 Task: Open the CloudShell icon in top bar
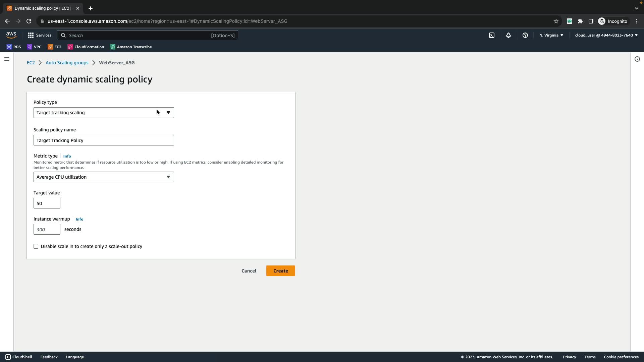(x=492, y=35)
